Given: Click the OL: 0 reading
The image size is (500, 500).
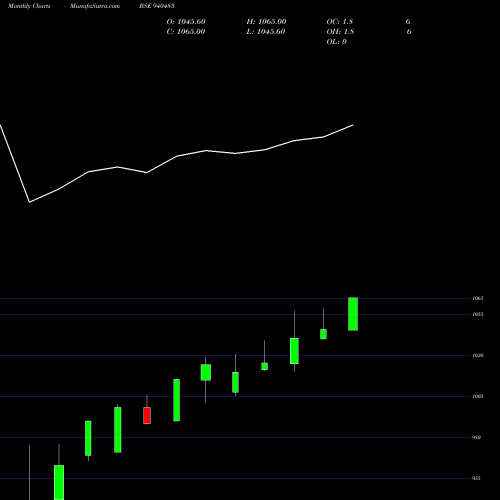Looking at the screenshot, I should point(337,42).
